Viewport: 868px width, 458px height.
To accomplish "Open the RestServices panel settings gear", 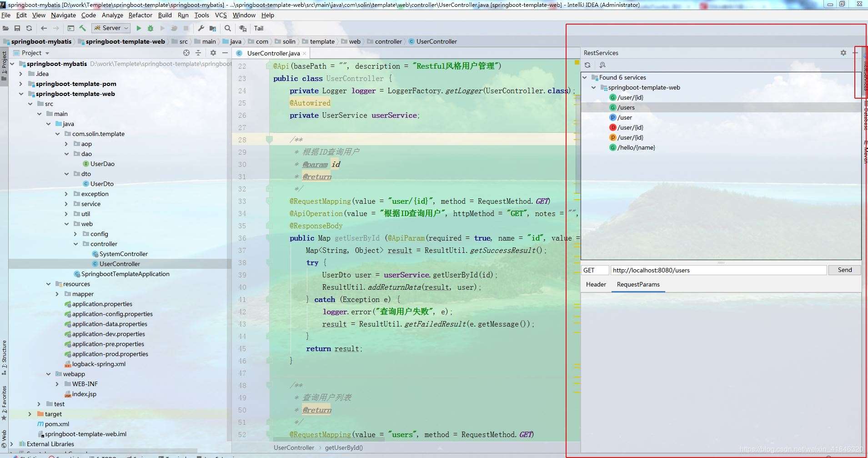I will pos(843,53).
